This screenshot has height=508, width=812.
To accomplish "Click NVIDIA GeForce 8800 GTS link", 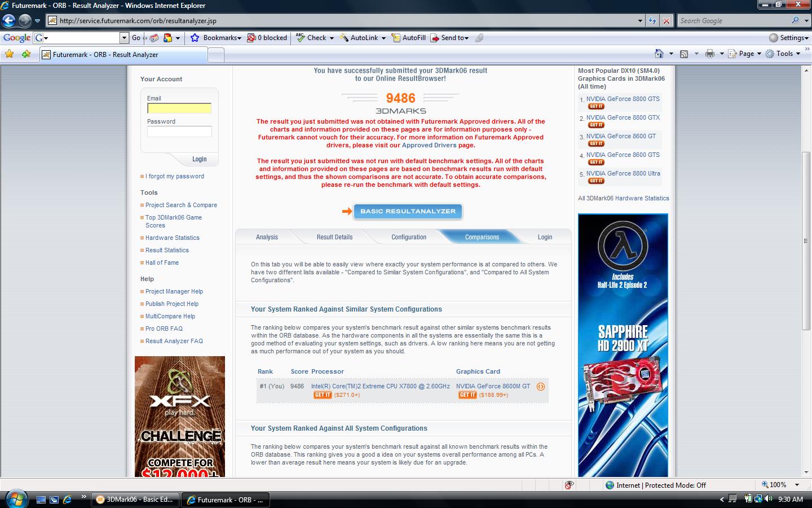I will coord(623,99).
